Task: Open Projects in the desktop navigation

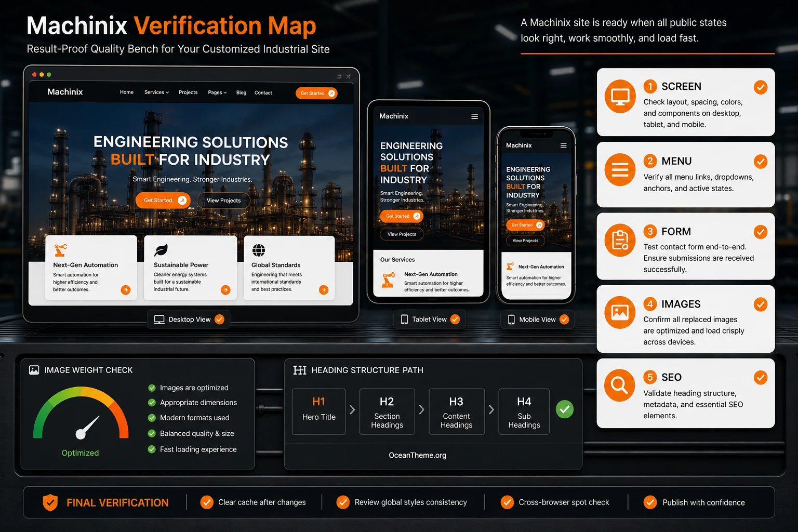Action: (188, 92)
